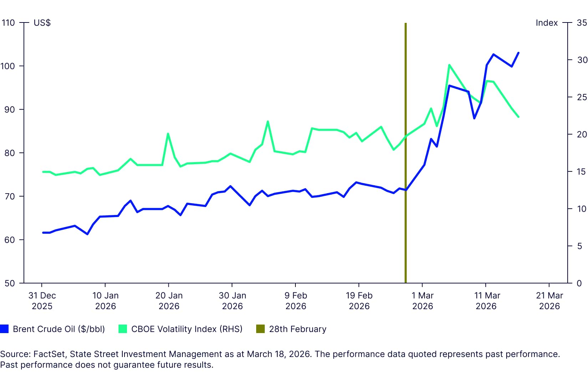Click the blue Brent Crude Oil legend swatch
588x387 pixels.
(x=4, y=329)
